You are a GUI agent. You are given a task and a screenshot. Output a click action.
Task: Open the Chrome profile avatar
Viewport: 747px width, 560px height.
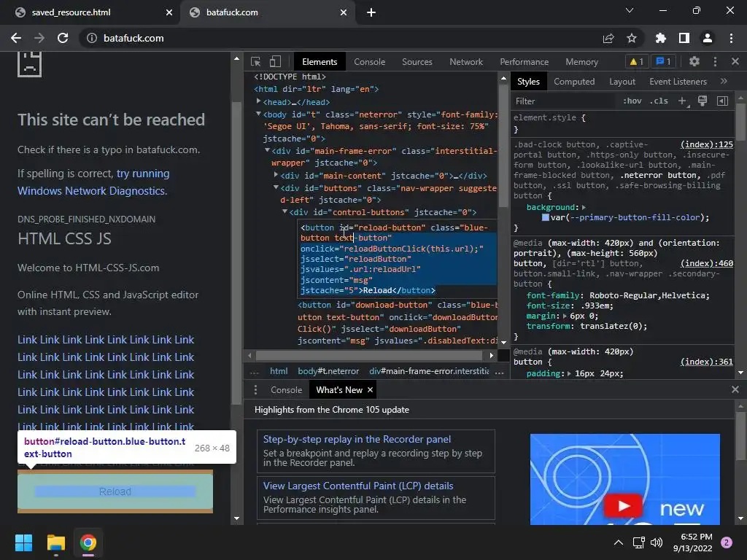tap(708, 38)
